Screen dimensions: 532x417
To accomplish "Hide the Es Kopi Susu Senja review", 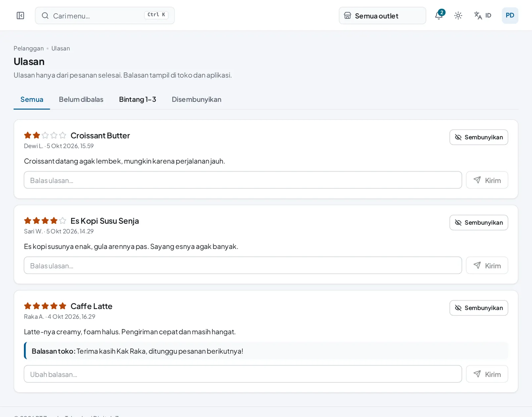I will point(478,223).
